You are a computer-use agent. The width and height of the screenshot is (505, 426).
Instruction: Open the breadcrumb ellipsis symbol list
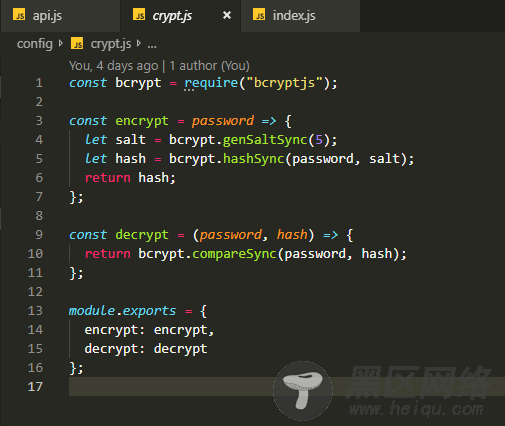(x=152, y=44)
